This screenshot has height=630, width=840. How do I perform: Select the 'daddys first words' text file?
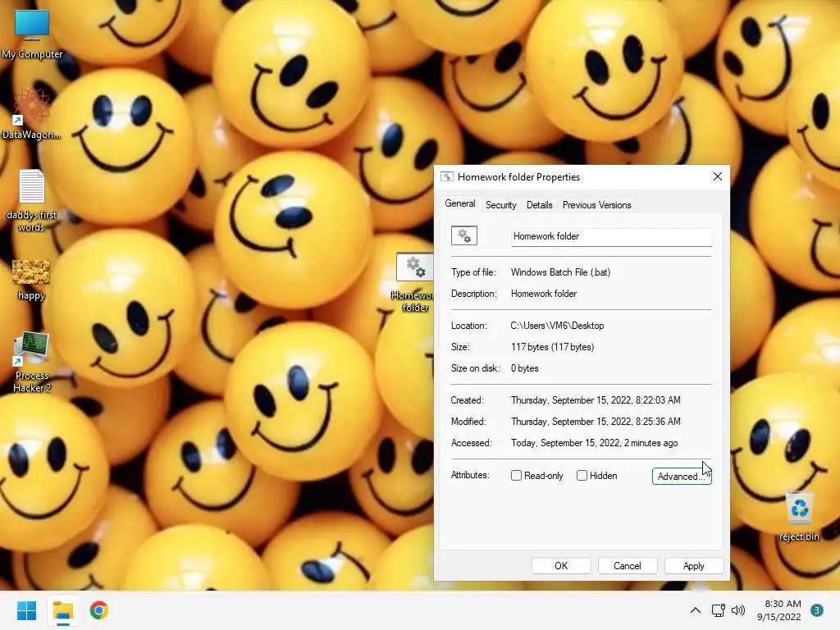32,200
